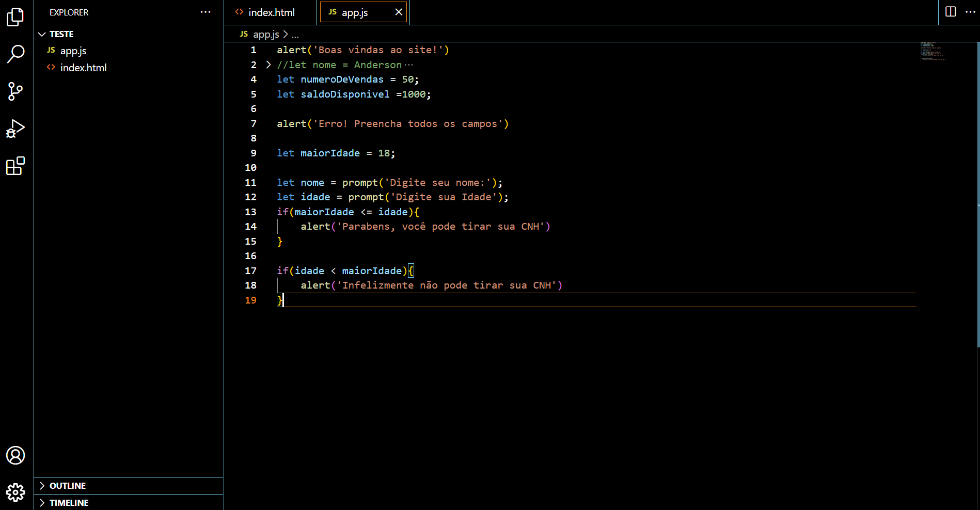Click the value 1000 on line 5
The width and height of the screenshot is (980, 510).
[414, 94]
